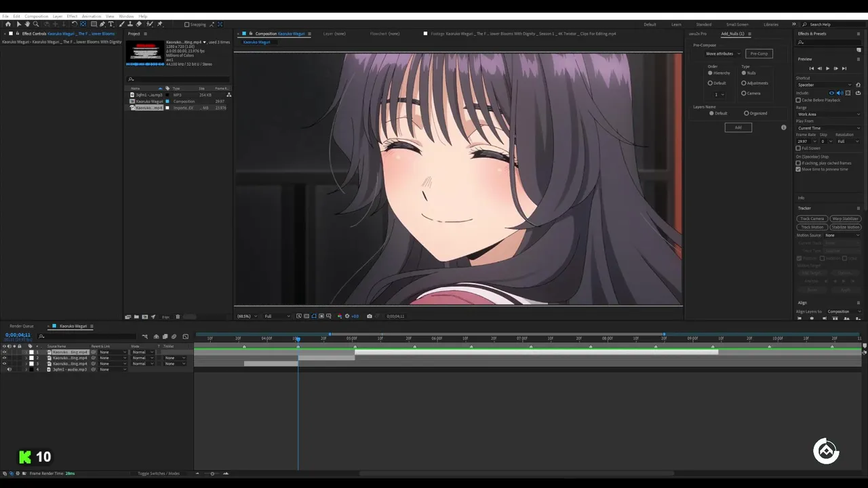Screen dimensions: 868x488
Task: Select the Adjustments type radio button
Action: [x=744, y=83]
